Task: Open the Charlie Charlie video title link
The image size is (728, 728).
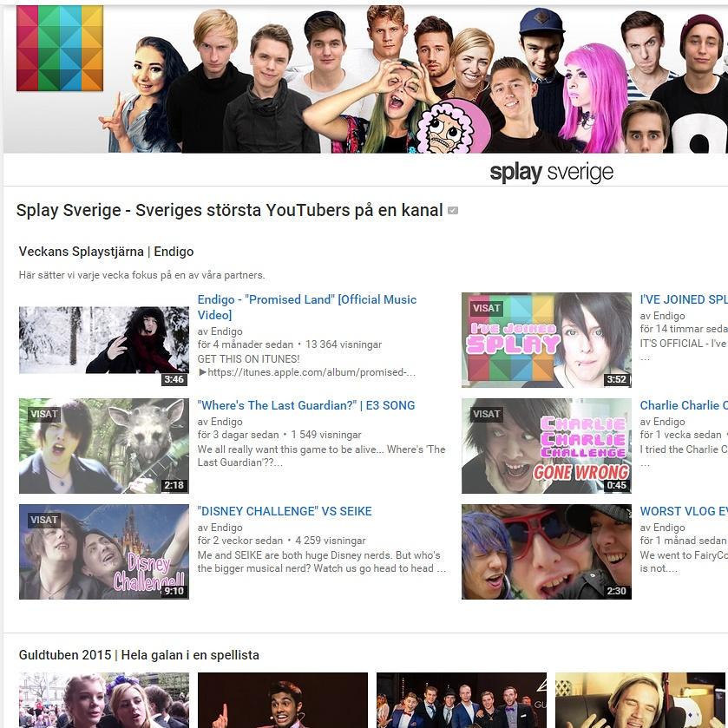Action: [684, 405]
